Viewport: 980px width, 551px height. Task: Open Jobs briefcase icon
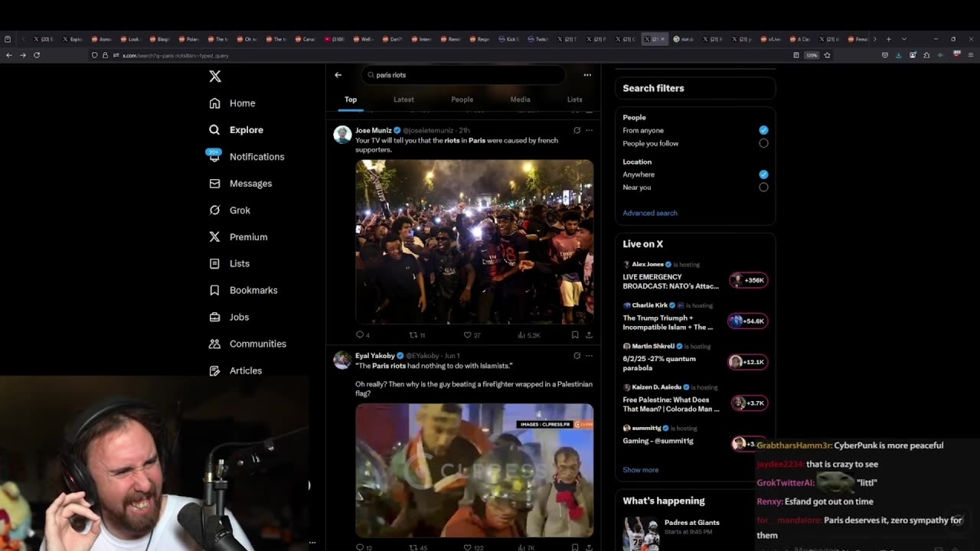[214, 317]
